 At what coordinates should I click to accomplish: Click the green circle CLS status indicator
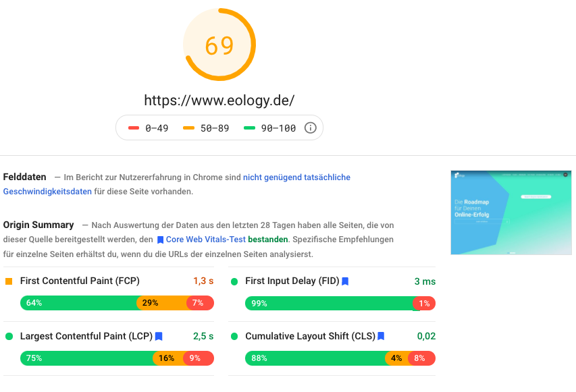234,336
